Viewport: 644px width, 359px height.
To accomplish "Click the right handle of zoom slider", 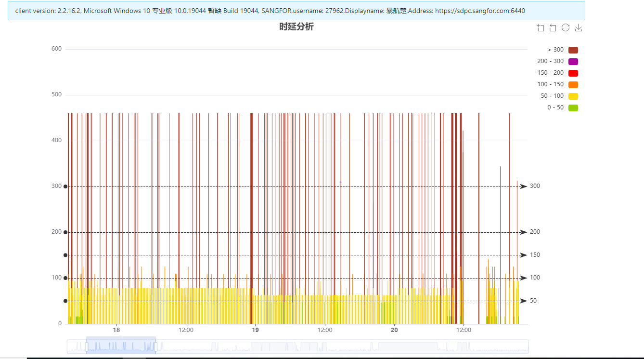I will click(155, 346).
